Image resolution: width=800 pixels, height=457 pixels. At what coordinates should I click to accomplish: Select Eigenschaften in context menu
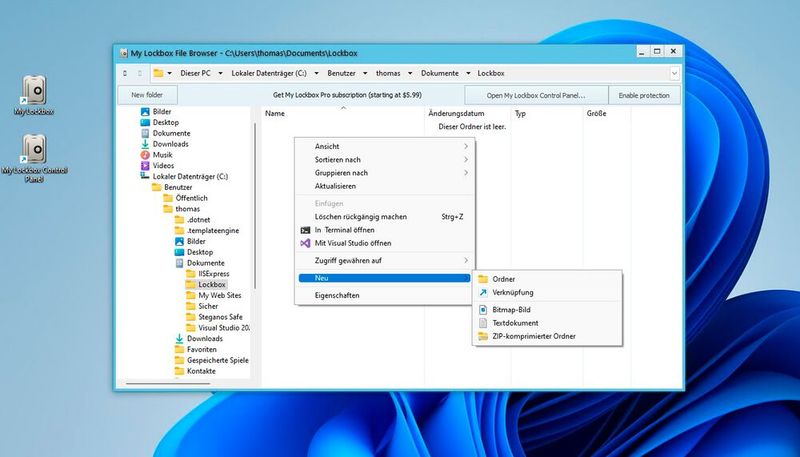tap(336, 296)
